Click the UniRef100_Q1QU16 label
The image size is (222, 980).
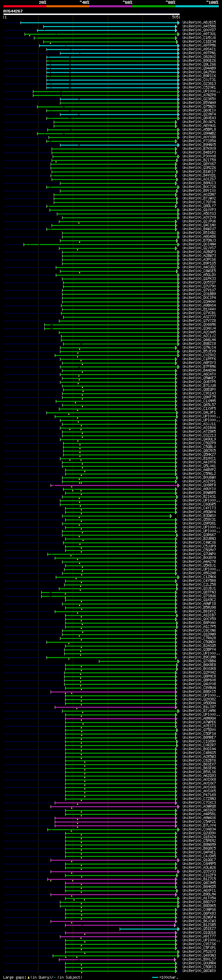(x=199, y=932)
